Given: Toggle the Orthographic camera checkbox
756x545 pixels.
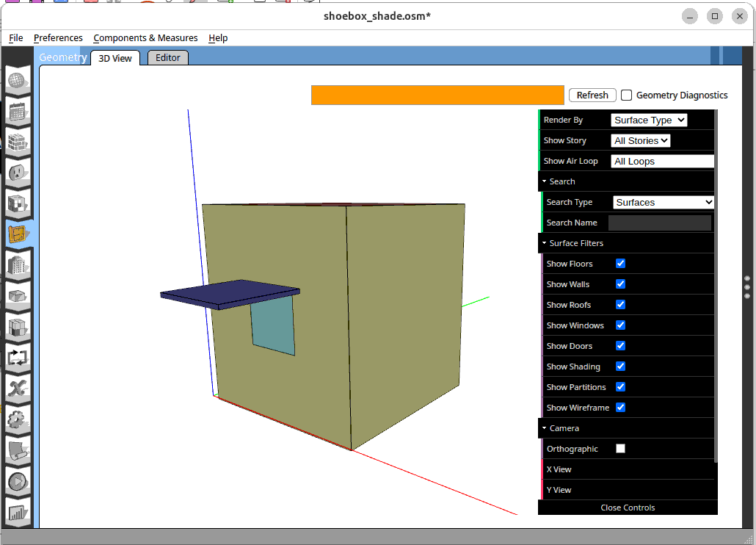Looking at the screenshot, I should pyautogui.click(x=620, y=449).
